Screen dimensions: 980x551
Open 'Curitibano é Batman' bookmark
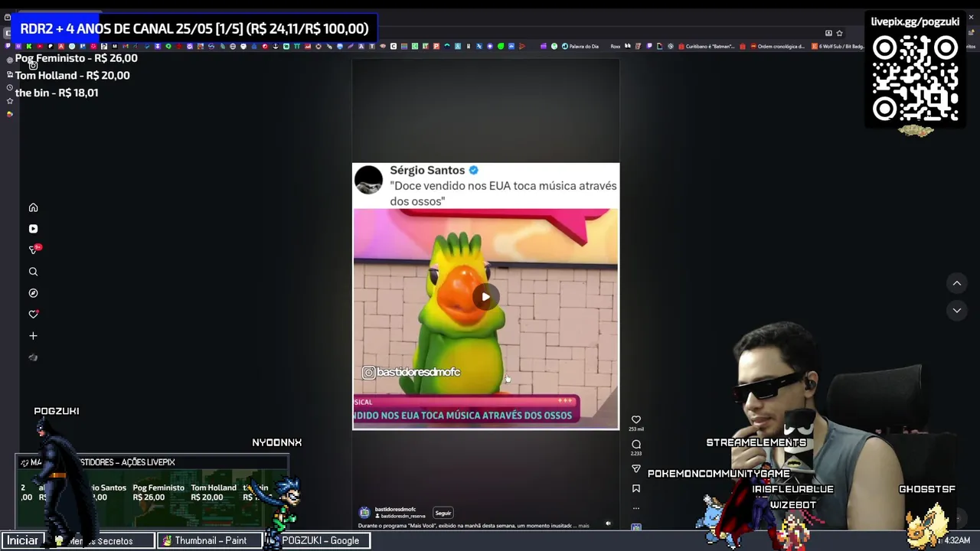pyautogui.click(x=705, y=46)
